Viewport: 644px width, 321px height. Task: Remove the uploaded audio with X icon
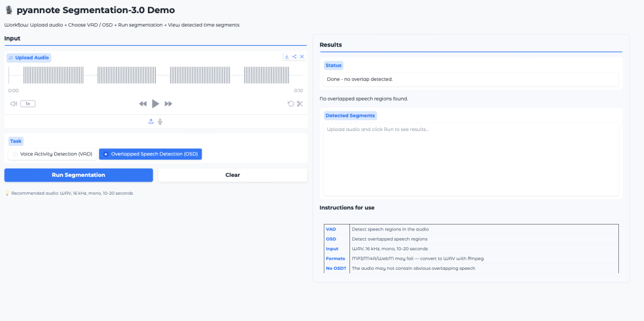coord(302,57)
